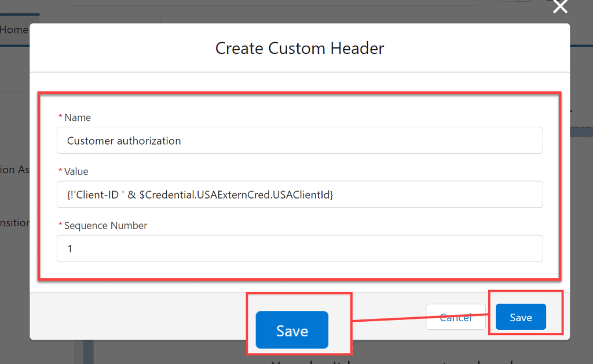Click the red asterisk beside Name
This screenshot has height=364, width=593.
60,117
